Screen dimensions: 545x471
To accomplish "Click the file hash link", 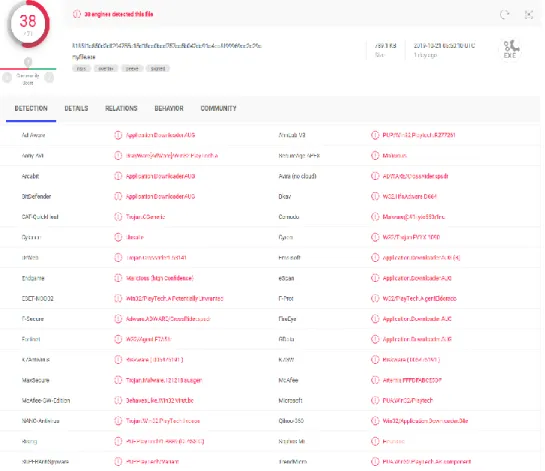I will pyautogui.click(x=167, y=46).
